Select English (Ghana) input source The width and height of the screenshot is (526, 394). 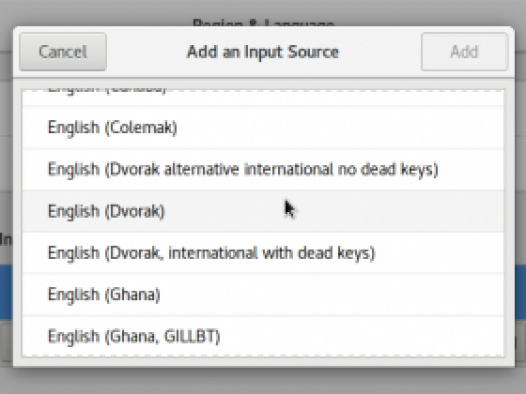coord(263,295)
